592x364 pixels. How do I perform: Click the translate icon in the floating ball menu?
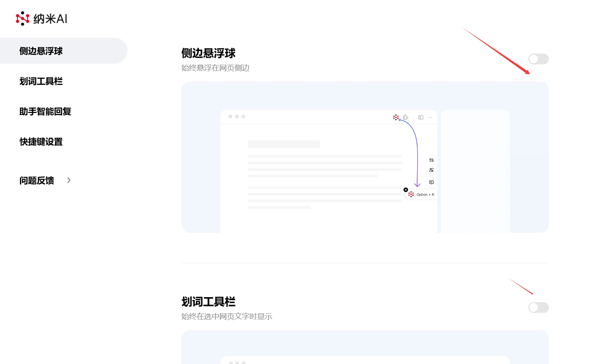pos(431,170)
